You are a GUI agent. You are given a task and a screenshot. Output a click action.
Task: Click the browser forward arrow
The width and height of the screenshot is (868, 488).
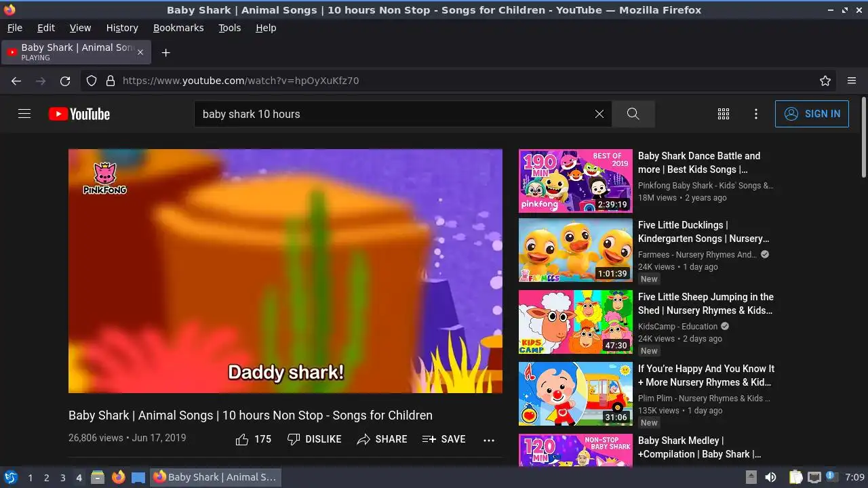click(x=41, y=81)
